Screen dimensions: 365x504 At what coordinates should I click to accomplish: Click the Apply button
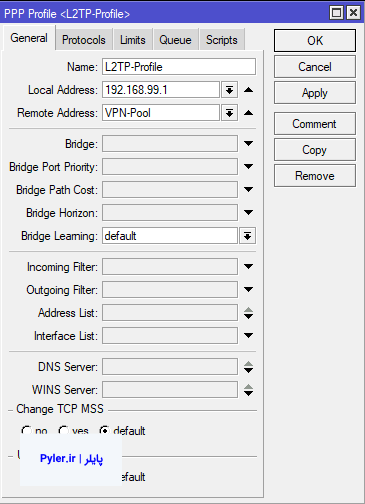315,93
